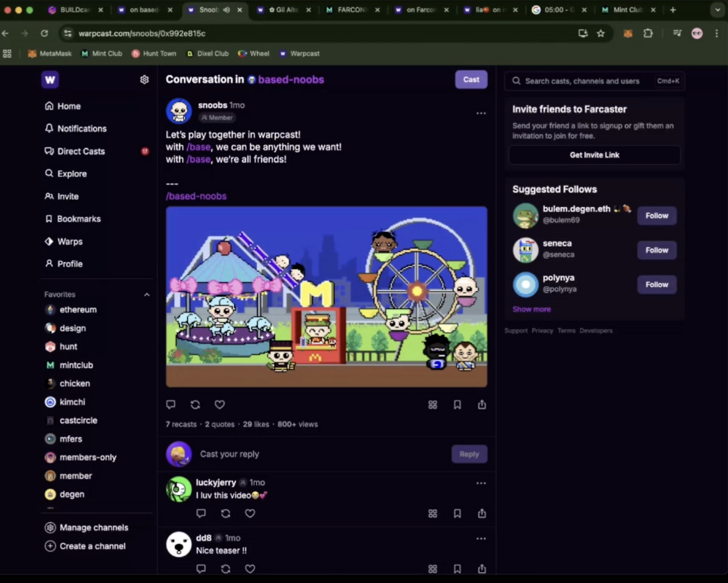This screenshot has width=728, height=583.
Task: Follow bulem.degen.eth
Action: [x=657, y=216]
